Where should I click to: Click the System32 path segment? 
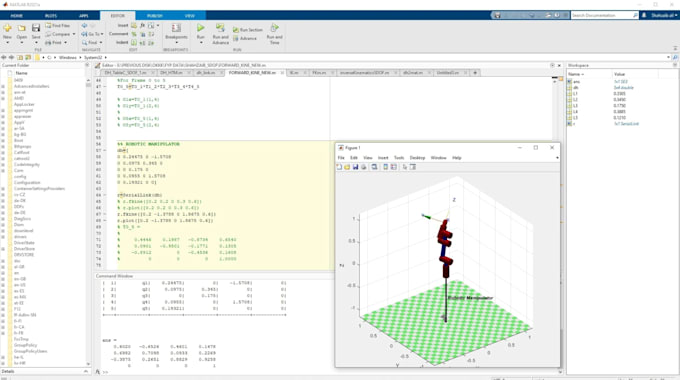click(x=93, y=57)
